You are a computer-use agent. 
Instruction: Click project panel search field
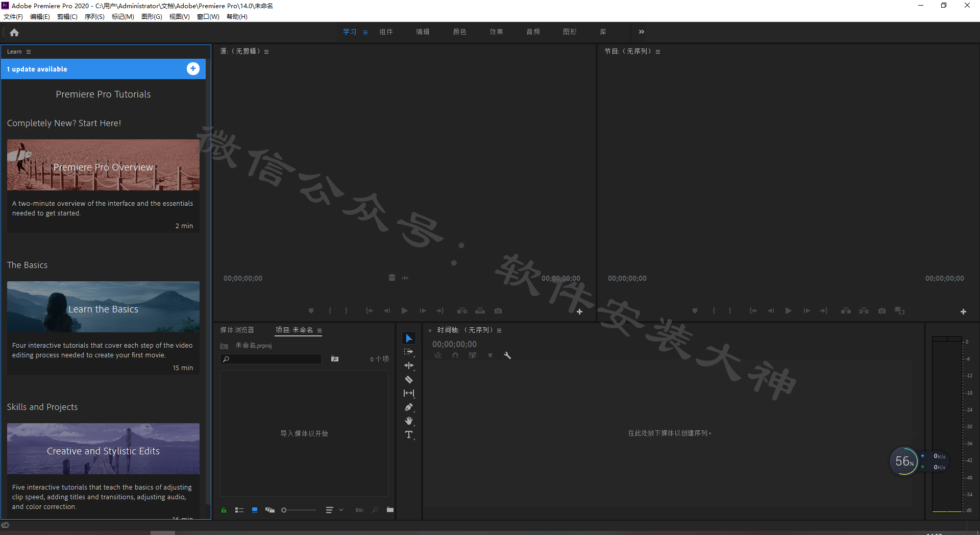click(271, 359)
